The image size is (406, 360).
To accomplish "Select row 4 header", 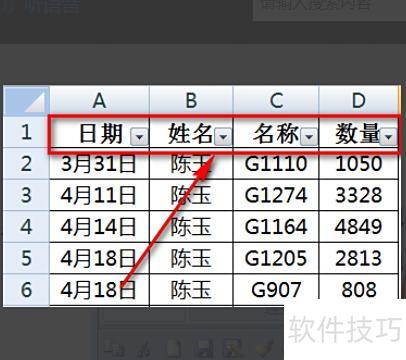I will (26, 227).
